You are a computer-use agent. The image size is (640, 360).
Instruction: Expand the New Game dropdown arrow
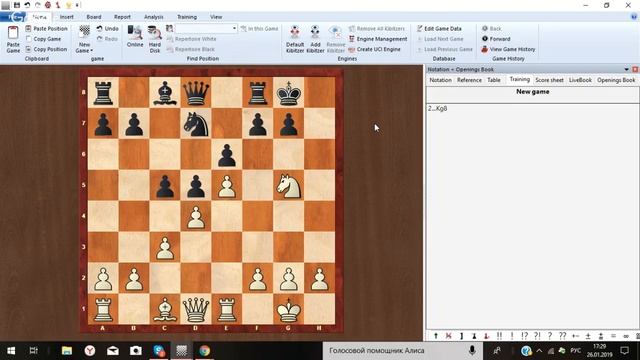point(91,51)
